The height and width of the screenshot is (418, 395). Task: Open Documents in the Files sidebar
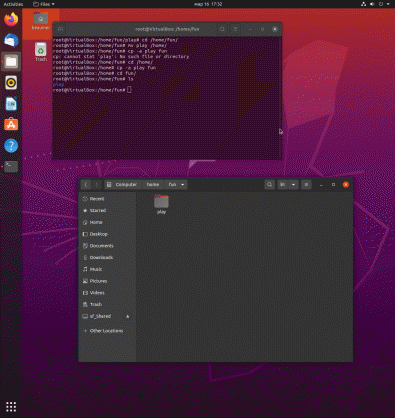point(107,246)
